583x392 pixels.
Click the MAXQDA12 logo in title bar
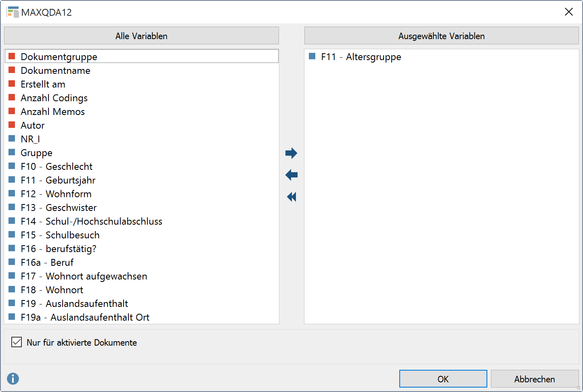[x=13, y=12]
